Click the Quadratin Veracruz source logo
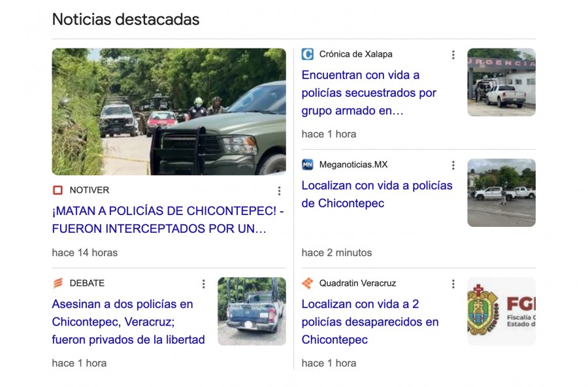588x387 pixels. point(308,283)
